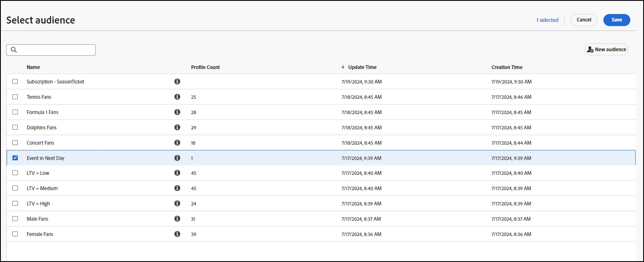
Task: Click Male Fans creation time cell
Action: [x=512, y=219]
